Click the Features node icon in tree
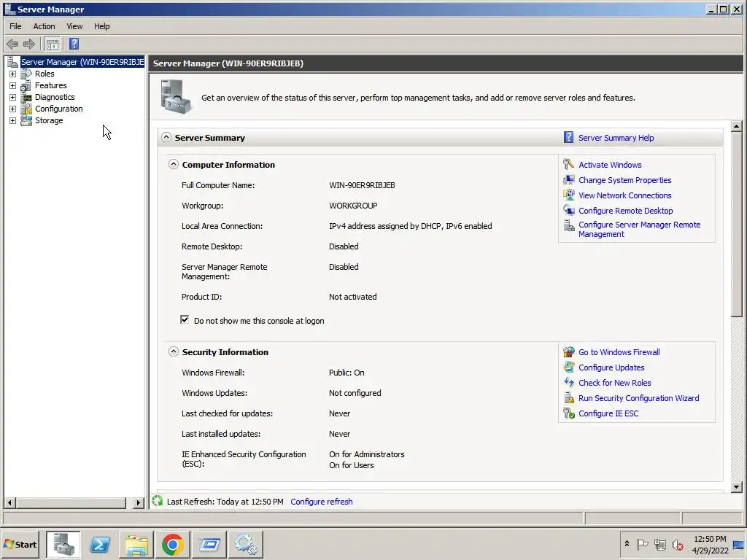 click(x=26, y=86)
